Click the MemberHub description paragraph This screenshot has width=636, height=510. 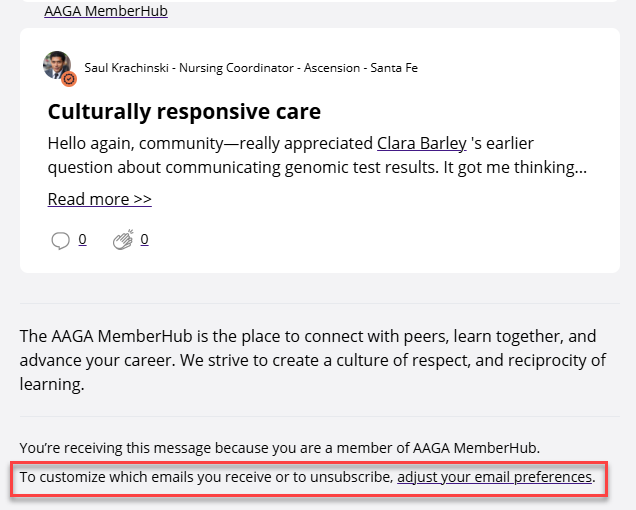[312, 360]
